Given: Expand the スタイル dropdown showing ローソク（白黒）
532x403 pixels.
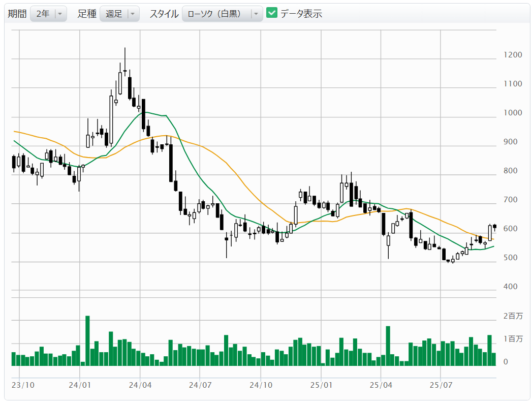Looking at the screenshot, I should point(222,14).
